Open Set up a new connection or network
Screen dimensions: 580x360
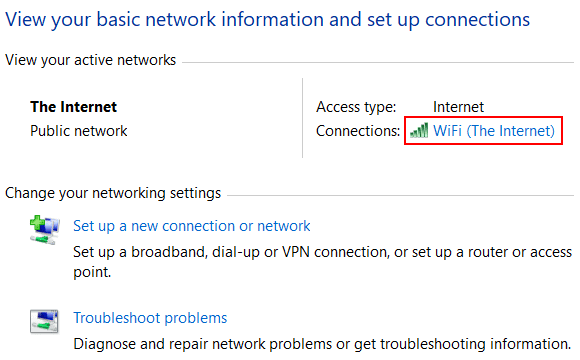(192, 226)
